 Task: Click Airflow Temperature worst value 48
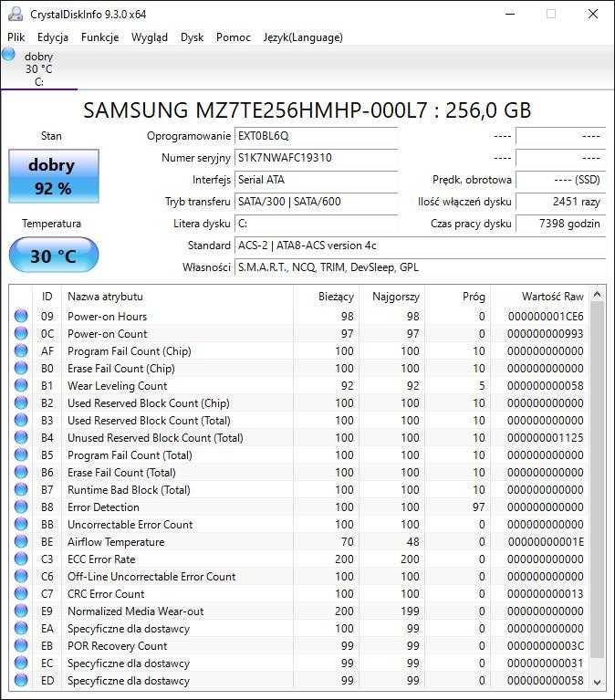pyautogui.click(x=412, y=542)
